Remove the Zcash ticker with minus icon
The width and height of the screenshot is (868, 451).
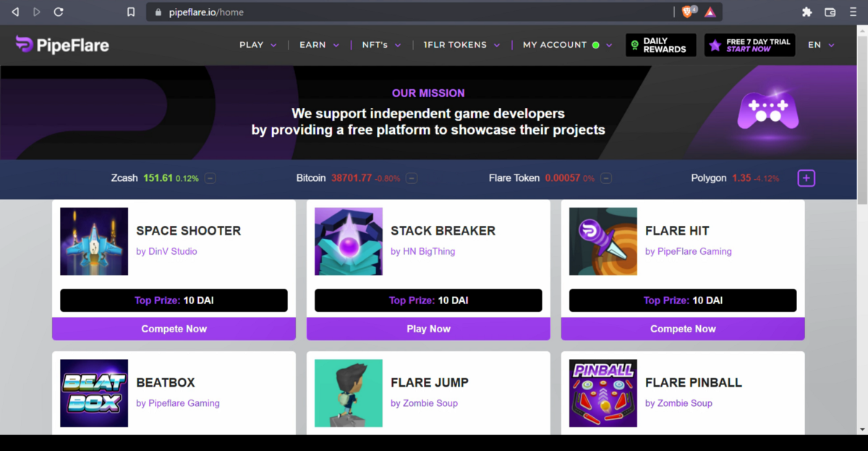210,178
